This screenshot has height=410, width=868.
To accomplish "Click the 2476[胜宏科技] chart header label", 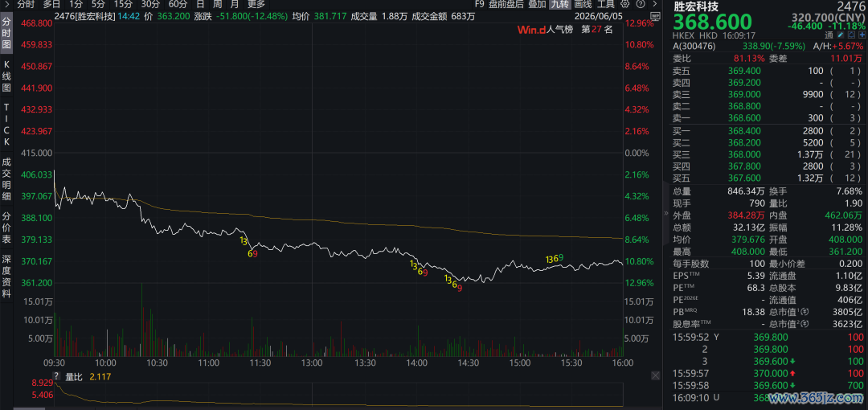I will pos(86,16).
